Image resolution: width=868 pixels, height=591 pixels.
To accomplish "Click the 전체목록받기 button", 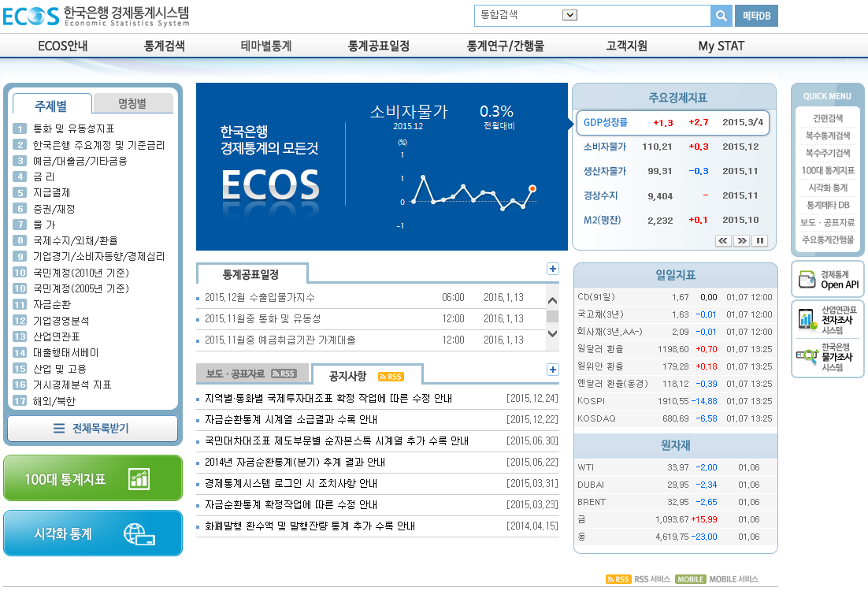I will tap(92, 429).
